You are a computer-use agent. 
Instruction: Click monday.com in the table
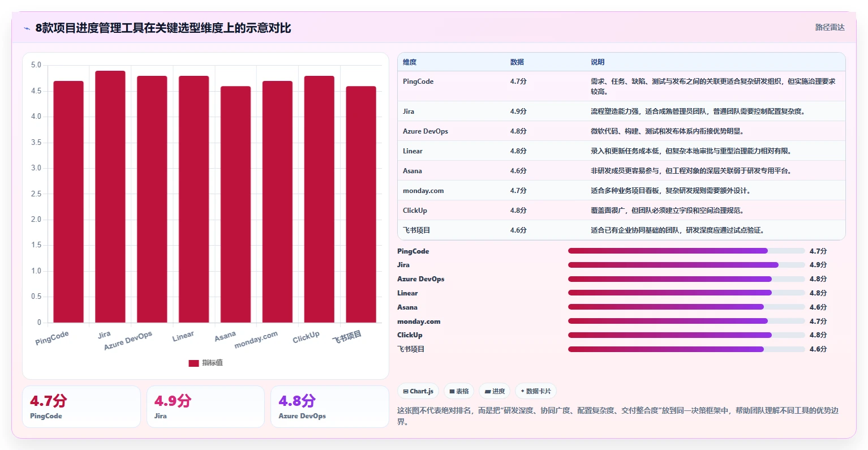click(423, 191)
